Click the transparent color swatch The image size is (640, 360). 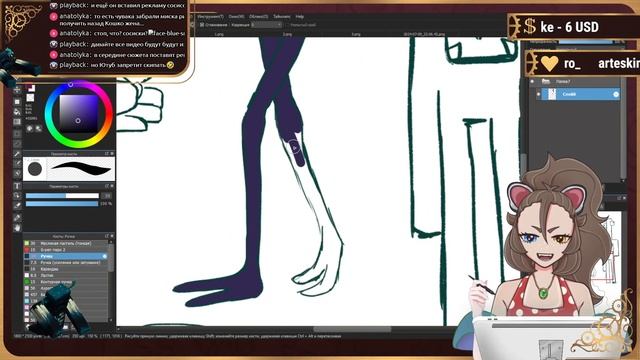pos(30,98)
